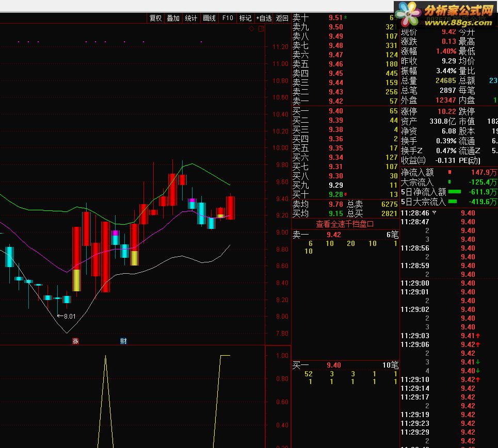This screenshot has width=498, height=448.
Task: Click the 总量 24685 value
Action: [x=445, y=80]
